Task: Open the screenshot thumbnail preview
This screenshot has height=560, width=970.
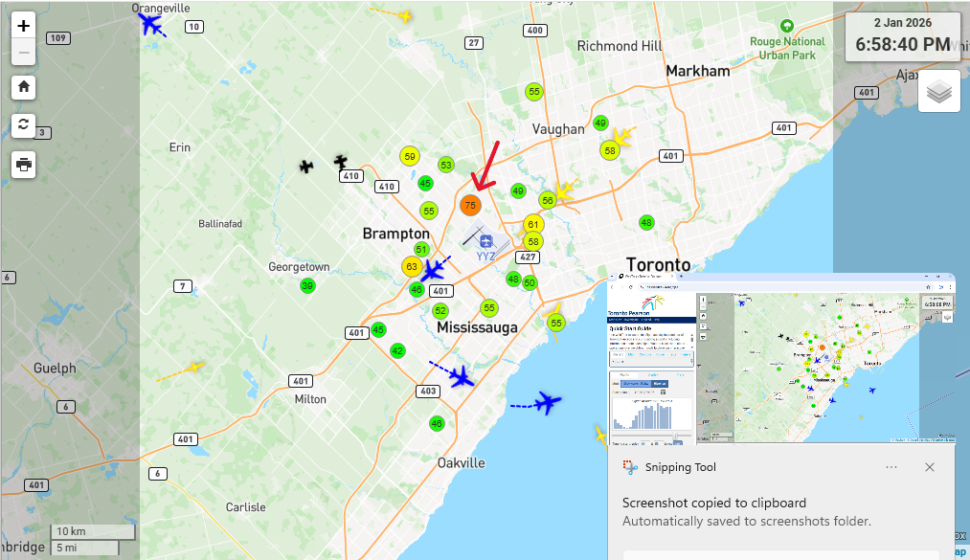Action: tap(781, 358)
